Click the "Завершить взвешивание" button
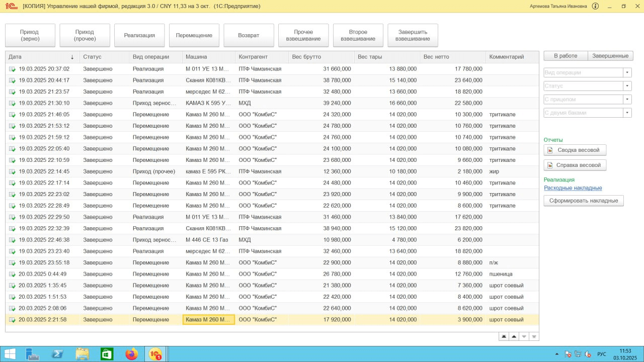This screenshot has width=644, height=362. pyautogui.click(x=413, y=35)
